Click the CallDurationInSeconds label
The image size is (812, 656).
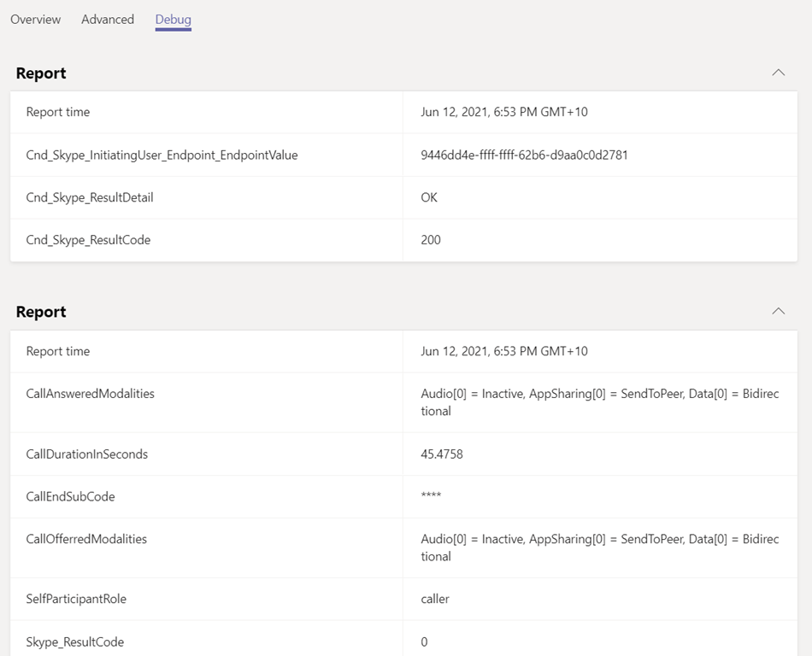click(86, 454)
